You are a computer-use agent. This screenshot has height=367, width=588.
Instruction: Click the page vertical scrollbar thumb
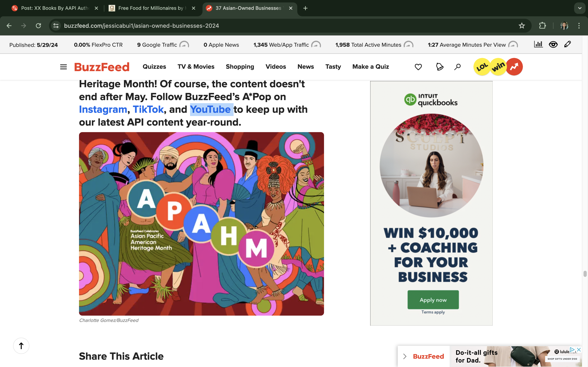[585, 274]
